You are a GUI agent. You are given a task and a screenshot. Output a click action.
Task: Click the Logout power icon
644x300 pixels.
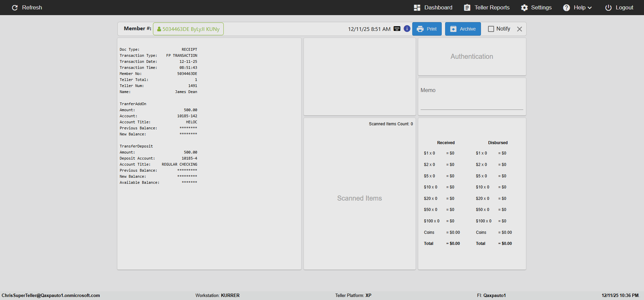tap(608, 8)
